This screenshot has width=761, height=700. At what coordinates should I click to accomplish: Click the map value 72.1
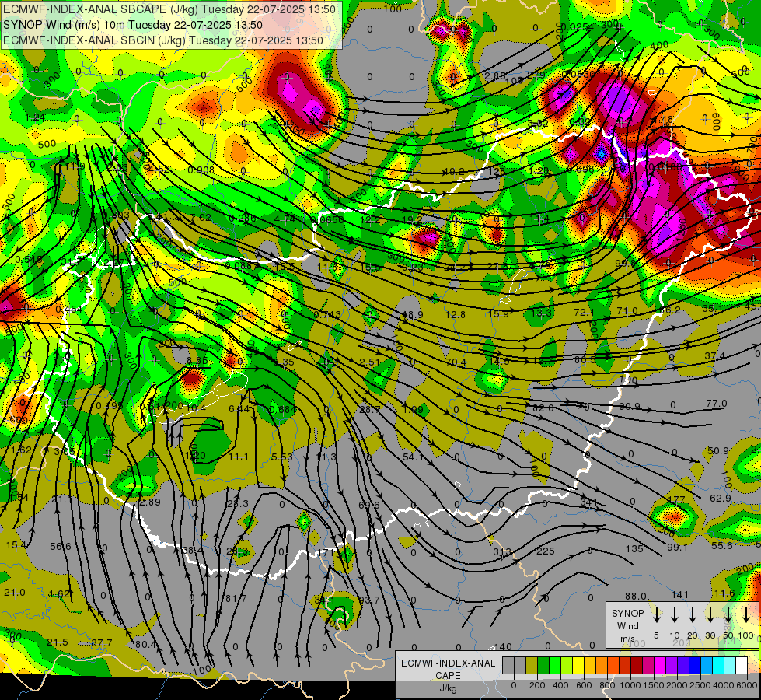[585, 312]
